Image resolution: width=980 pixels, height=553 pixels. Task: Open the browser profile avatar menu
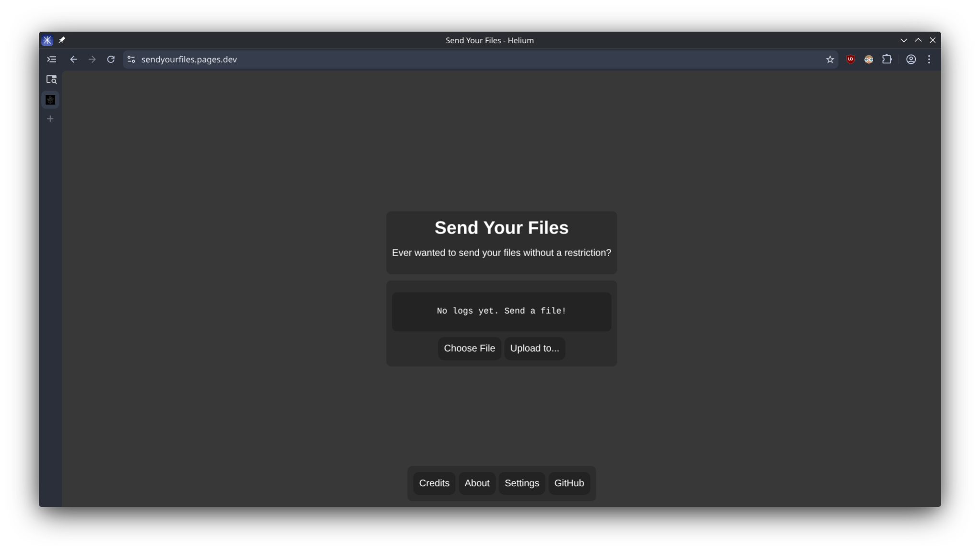910,59
